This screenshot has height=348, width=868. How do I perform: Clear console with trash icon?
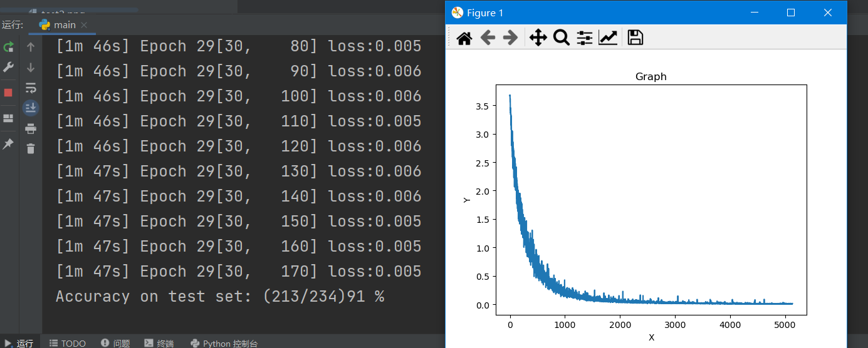(x=31, y=148)
